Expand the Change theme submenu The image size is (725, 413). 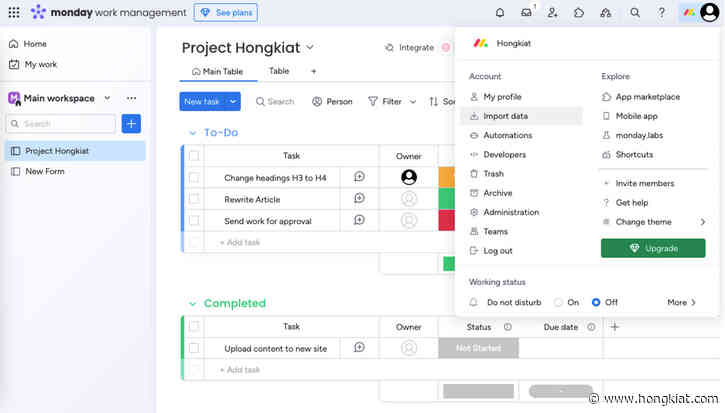[x=702, y=222]
